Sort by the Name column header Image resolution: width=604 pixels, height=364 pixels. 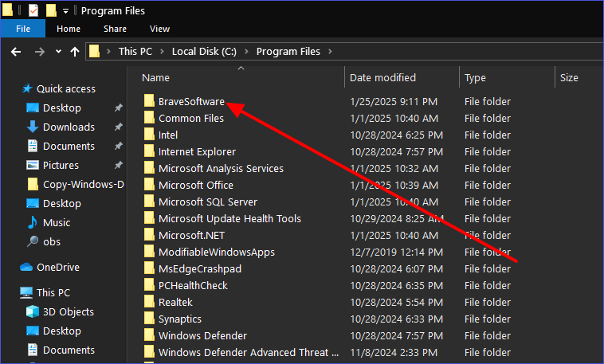pyautogui.click(x=155, y=78)
